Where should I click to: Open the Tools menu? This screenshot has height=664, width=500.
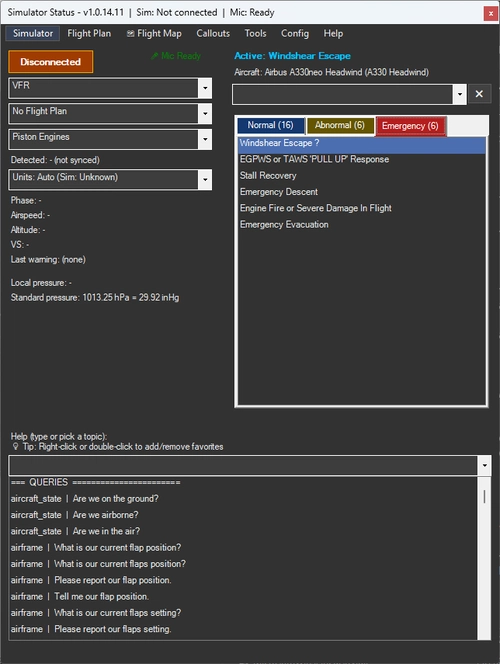pos(255,33)
